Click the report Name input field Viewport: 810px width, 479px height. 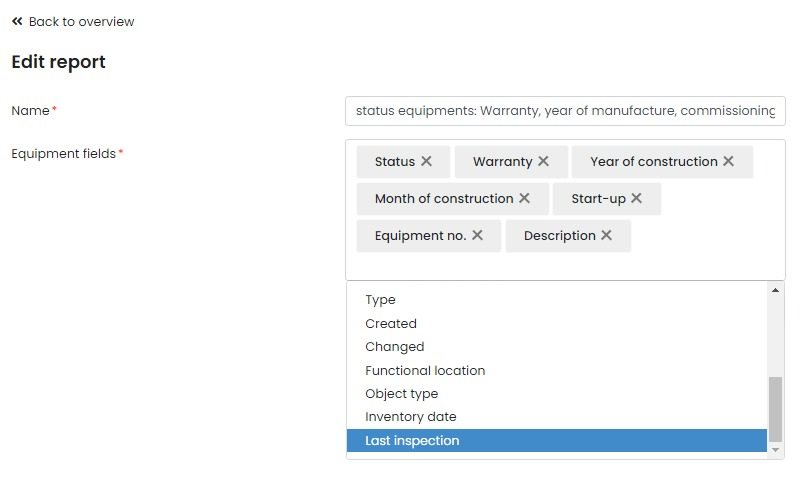click(x=565, y=111)
